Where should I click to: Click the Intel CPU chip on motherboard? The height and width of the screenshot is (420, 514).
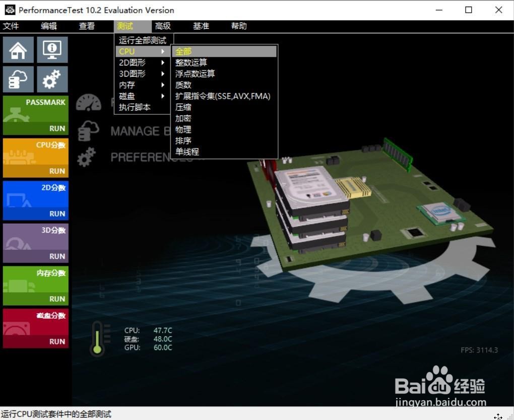tap(440, 213)
